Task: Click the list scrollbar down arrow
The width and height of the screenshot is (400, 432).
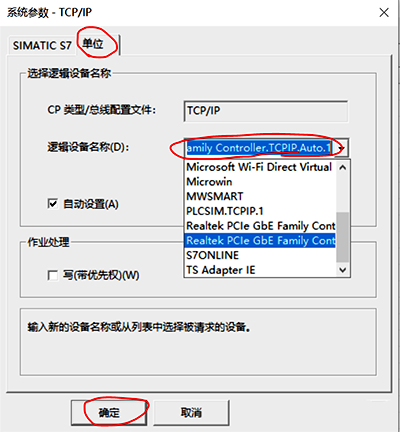Action: coord(343,270)
